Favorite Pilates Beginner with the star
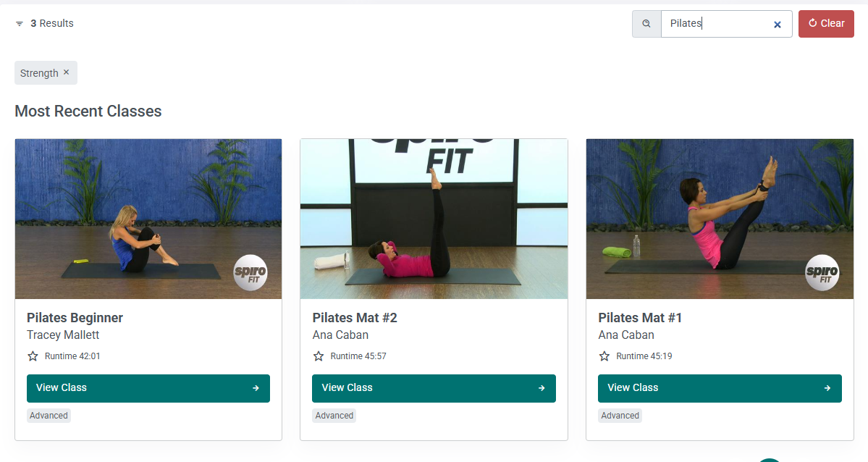 [33, 356]
